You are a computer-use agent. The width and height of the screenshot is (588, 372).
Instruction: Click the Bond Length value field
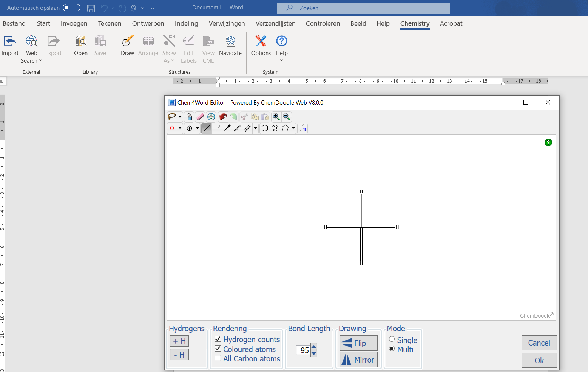(x=303, y=350)
